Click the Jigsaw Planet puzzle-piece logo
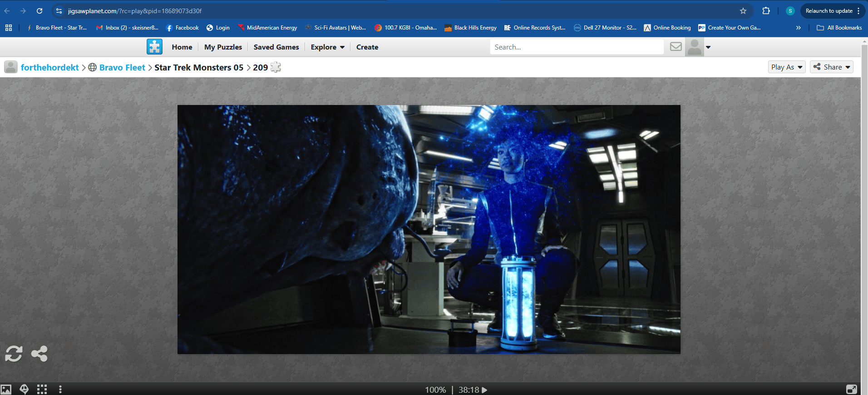868x395 pixels. pyautogui.click(x=154, y=47)
